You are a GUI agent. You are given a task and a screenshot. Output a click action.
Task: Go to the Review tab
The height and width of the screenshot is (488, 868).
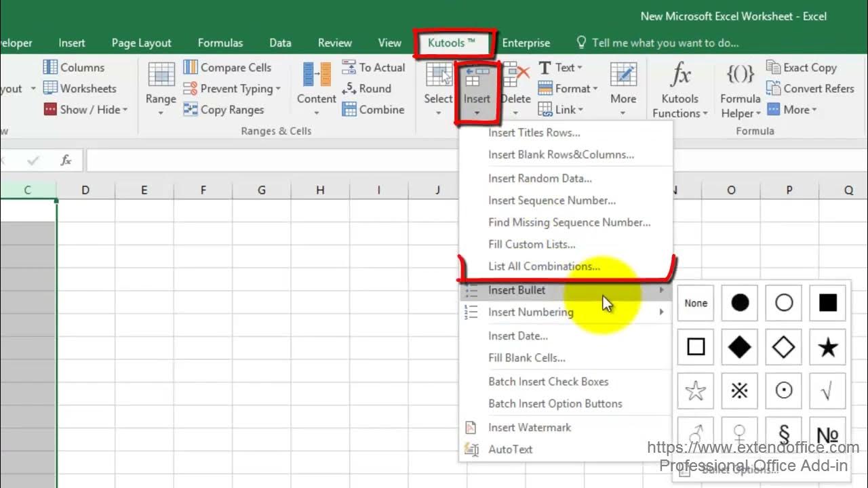(x=335, y=43)
